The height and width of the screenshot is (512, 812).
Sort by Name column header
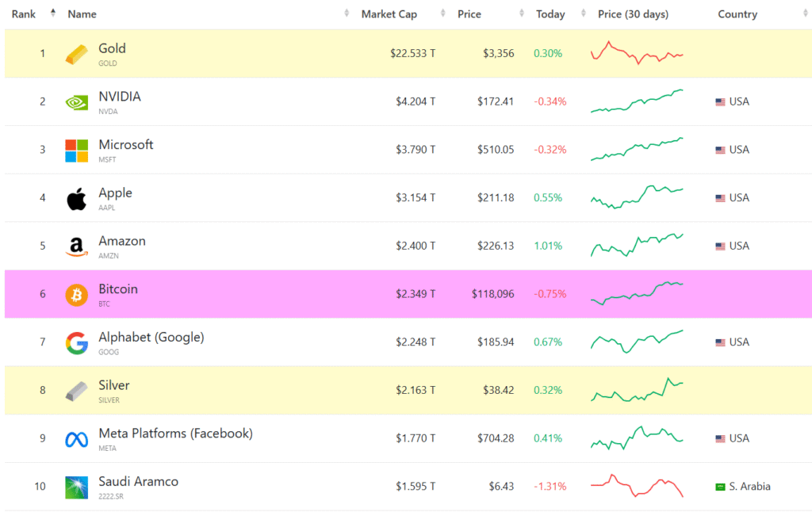[82, 14]
